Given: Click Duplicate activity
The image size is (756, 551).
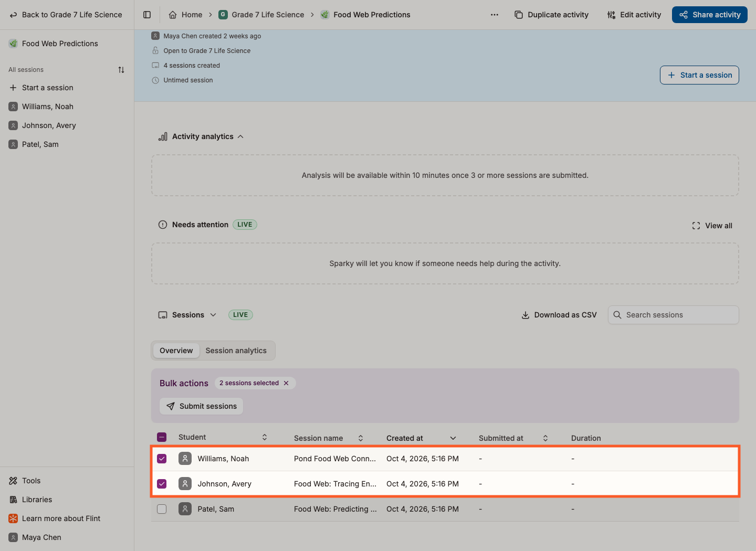Looking at the screenshot, I should click(552, 15).
